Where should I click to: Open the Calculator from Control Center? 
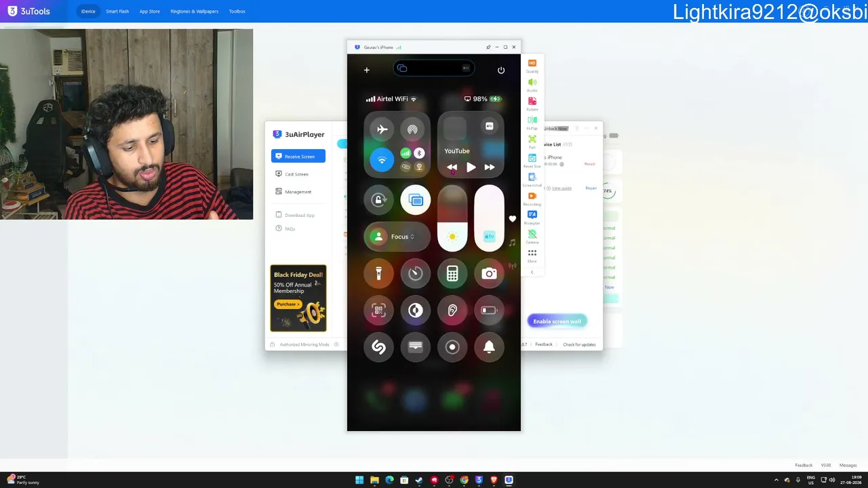[x=452, y=274]
